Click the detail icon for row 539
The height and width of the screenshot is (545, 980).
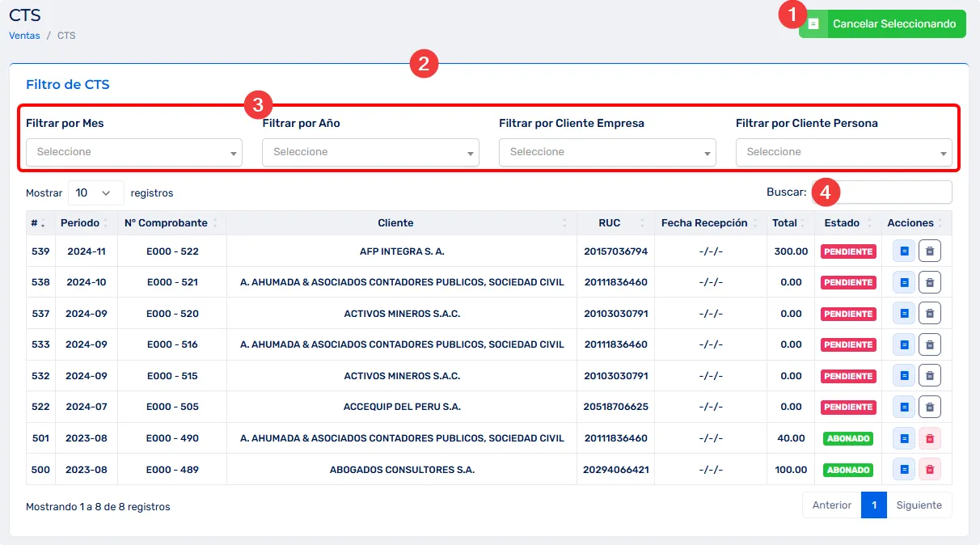(x=903, y=251)
